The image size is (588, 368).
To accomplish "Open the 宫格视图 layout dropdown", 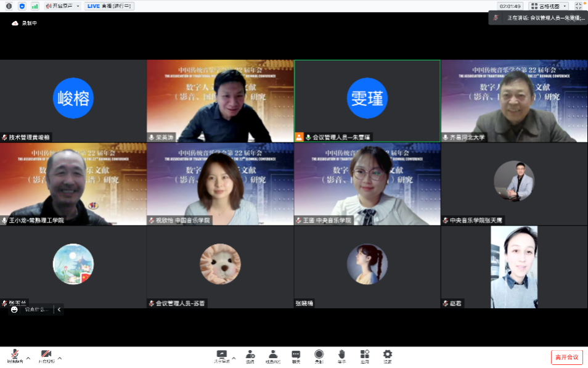I will (x=549, y=6).
